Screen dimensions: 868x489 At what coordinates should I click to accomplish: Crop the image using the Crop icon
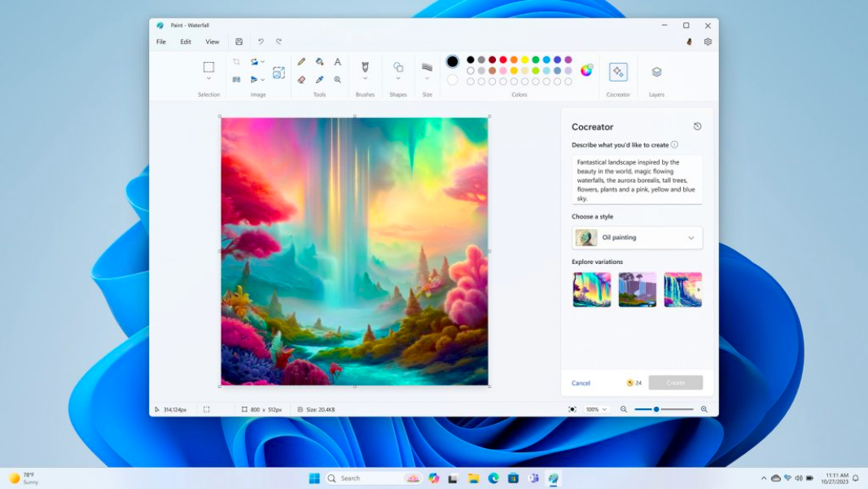(236, 60)
